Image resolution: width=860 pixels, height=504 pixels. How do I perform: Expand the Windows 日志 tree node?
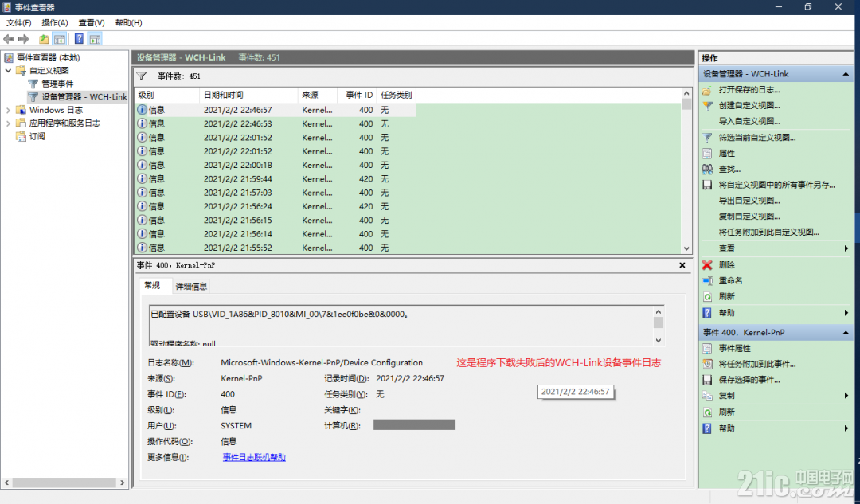coord(8,110)
